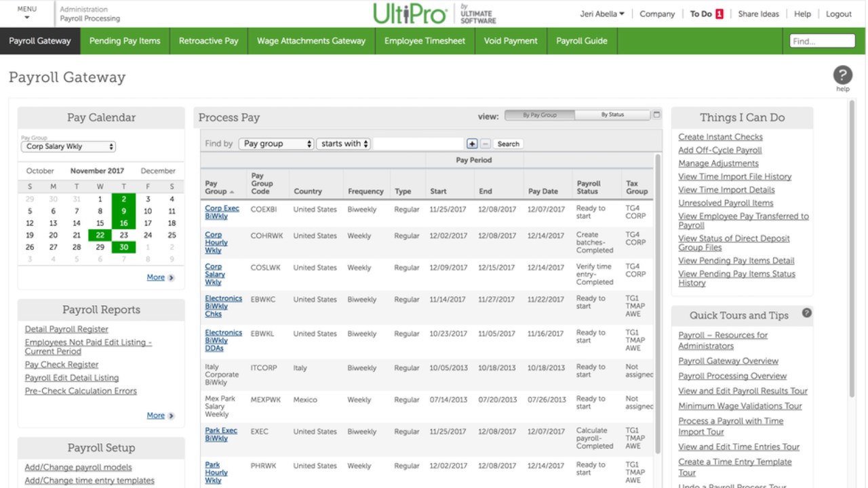Sort by the Pay Date column header
The image size is (868, 488).
tap(543, 191)
